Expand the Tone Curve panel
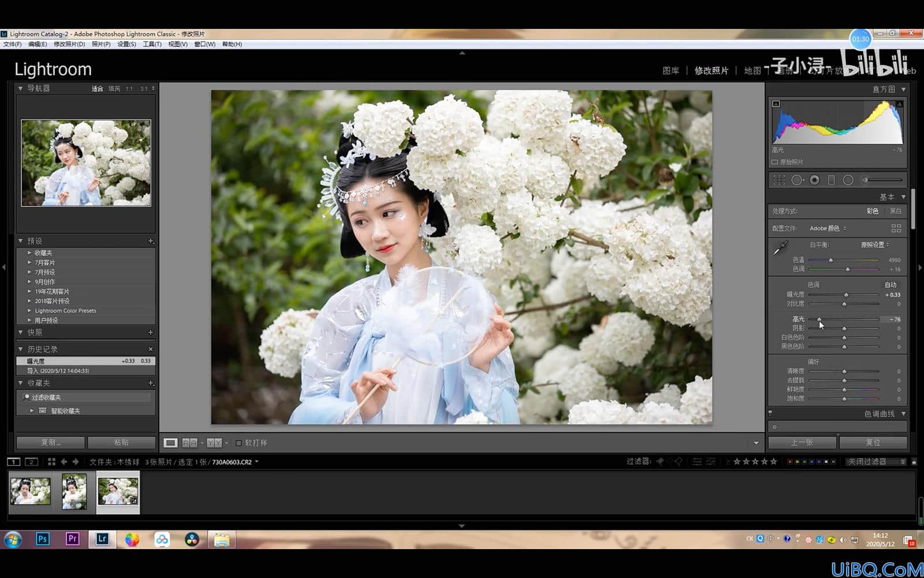This screenshot has width=924, height=578. pyautogui.click(x=903, y=414)
